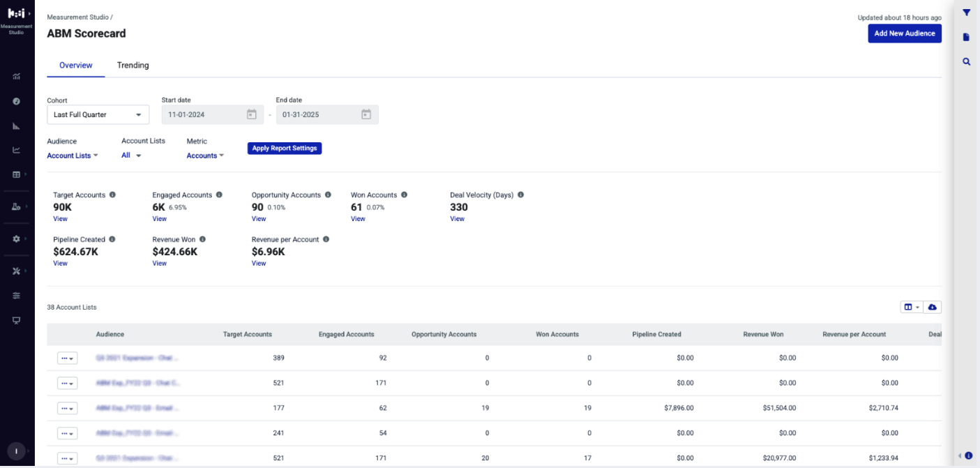Open the actions menu for the $20,977.00 revenue row
Screen dimensions: 980x468
67,458
